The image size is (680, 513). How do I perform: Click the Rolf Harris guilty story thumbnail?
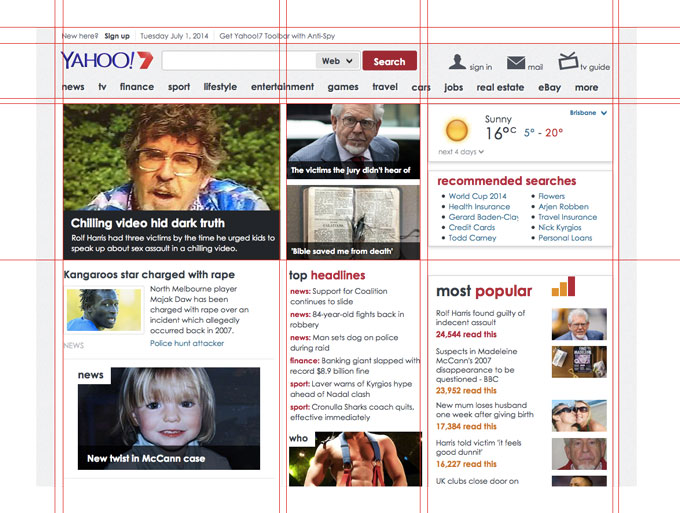(579, 324)
